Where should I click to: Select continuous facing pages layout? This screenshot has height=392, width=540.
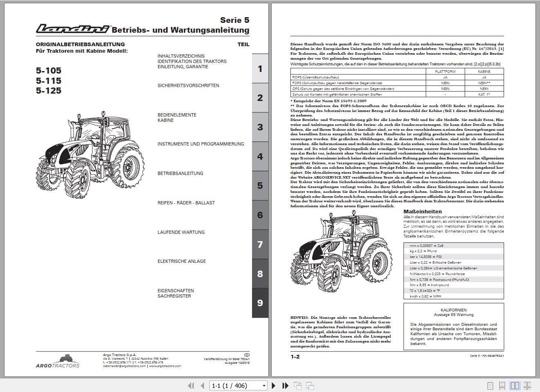point(527,385)
